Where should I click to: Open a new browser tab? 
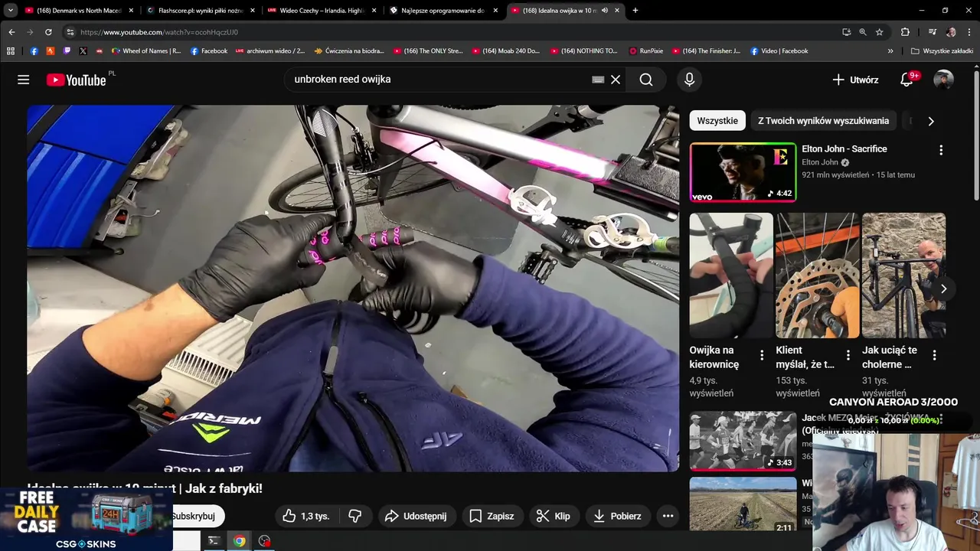[x=635, y=11]
